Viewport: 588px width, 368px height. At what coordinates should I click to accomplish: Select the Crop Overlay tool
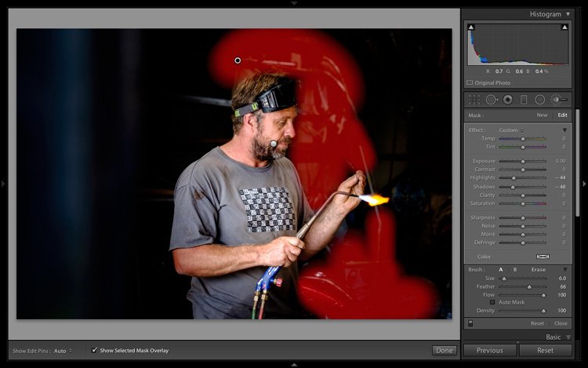point(474,100)
